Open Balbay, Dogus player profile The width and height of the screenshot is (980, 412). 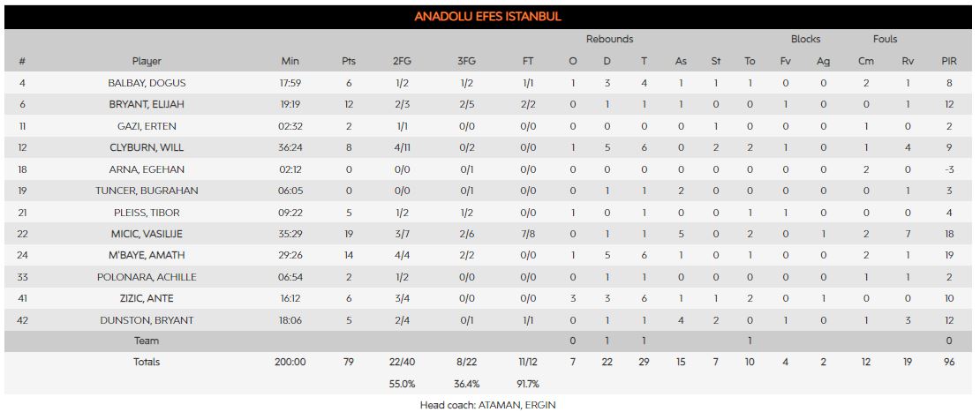(147, 83)
